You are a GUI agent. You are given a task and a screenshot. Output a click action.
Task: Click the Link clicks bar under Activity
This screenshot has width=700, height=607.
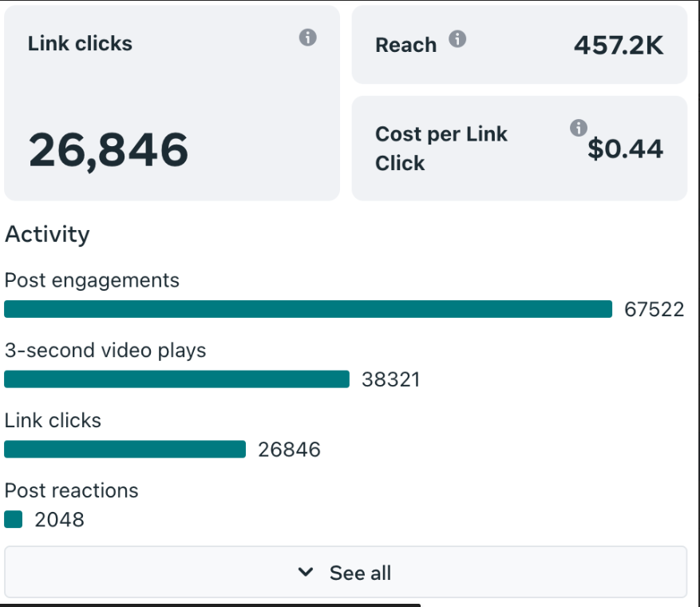click(x=125, y=449)
